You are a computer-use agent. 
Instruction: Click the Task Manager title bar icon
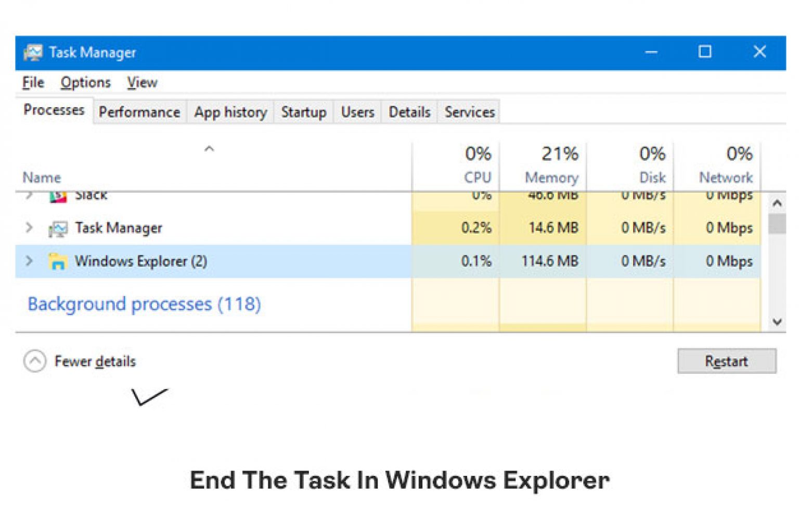pyautogui.click(x=33, y=52)
